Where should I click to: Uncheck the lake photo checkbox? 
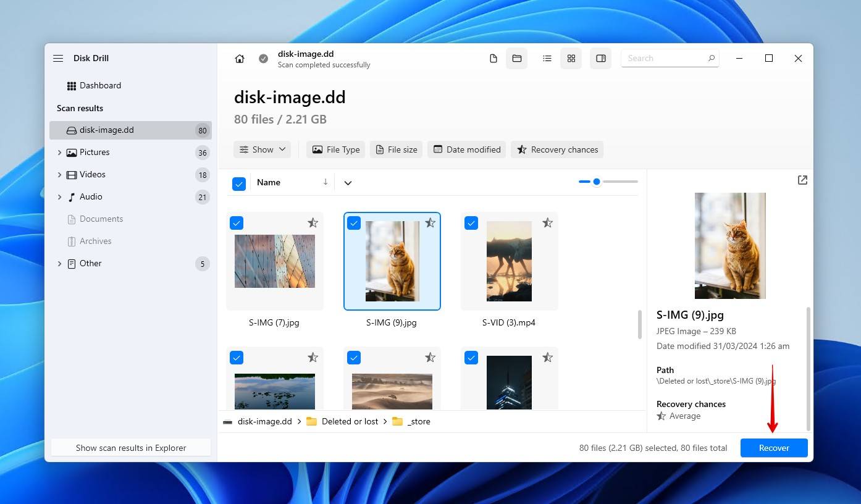[x=237, y=358]
